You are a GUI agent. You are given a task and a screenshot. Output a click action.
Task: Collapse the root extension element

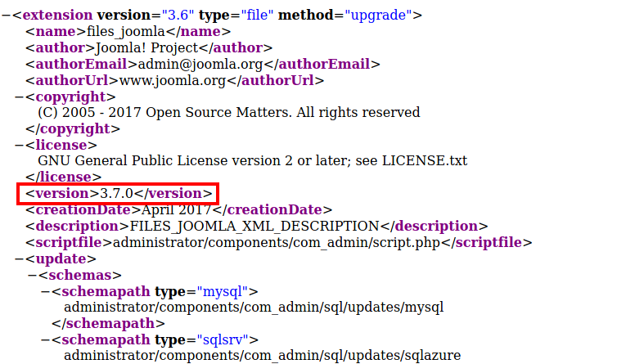[x=7, y=16]
